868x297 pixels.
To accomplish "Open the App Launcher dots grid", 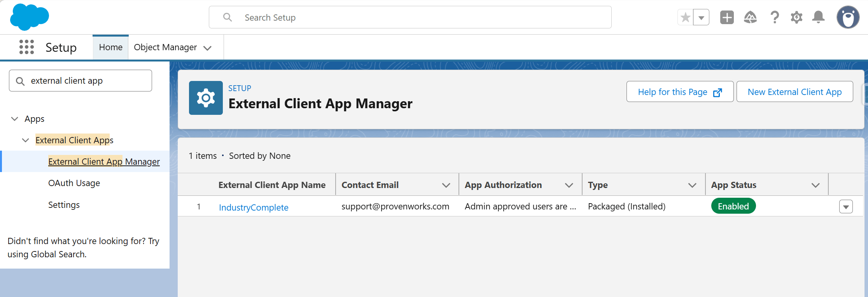I will tap(27, 47).
